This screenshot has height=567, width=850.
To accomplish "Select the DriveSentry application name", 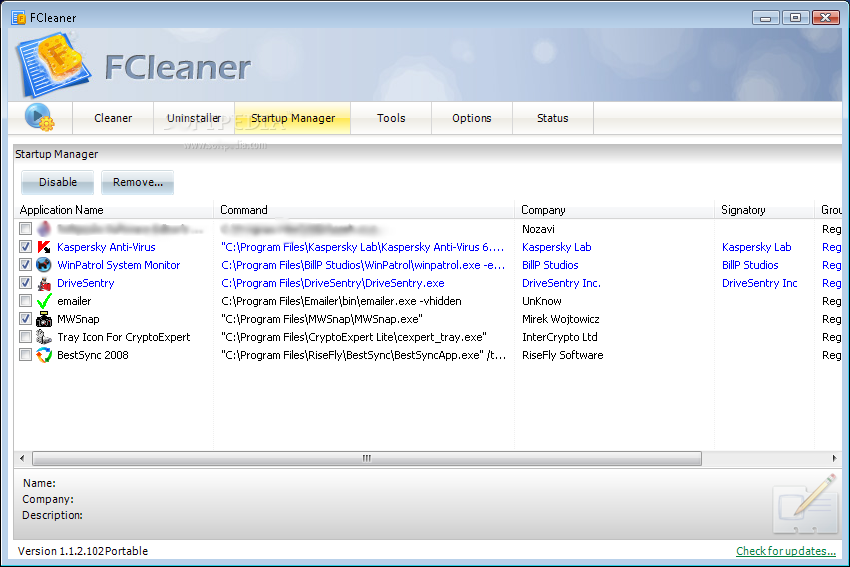I will (x=86, y=283).
